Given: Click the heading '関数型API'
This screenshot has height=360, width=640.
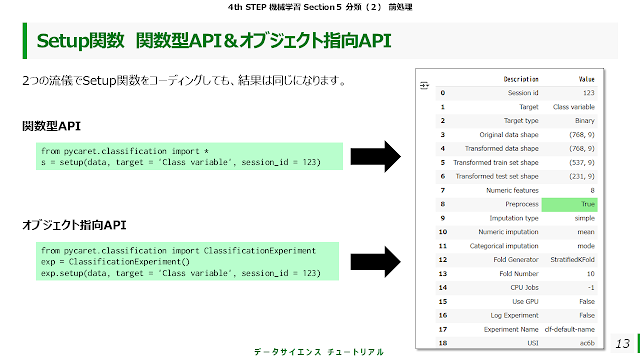Looking at the screenshot, I should (51, 126).
